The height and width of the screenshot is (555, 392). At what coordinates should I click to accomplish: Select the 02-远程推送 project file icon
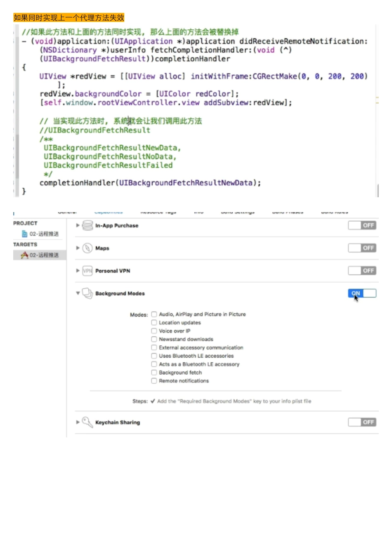[x=24, y=234]
